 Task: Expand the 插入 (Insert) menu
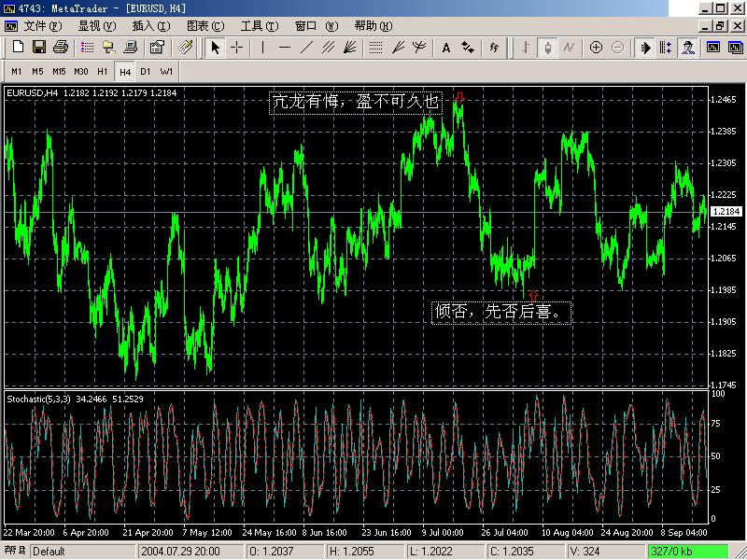151,26
